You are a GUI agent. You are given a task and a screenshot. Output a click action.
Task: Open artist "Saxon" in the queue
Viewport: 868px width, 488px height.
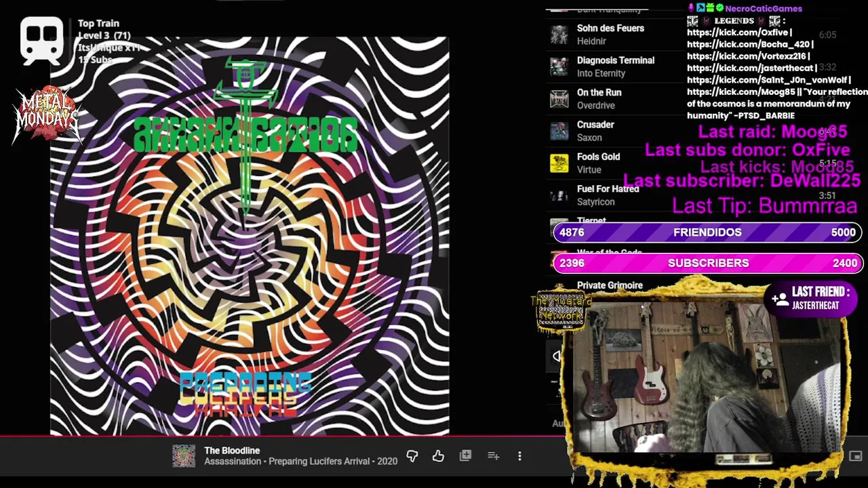coord(589,138)
